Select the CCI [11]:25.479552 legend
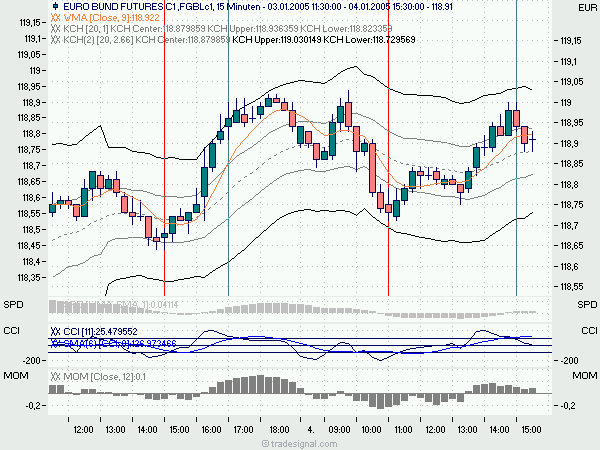 pyautogui.click(x=100, y=331)
